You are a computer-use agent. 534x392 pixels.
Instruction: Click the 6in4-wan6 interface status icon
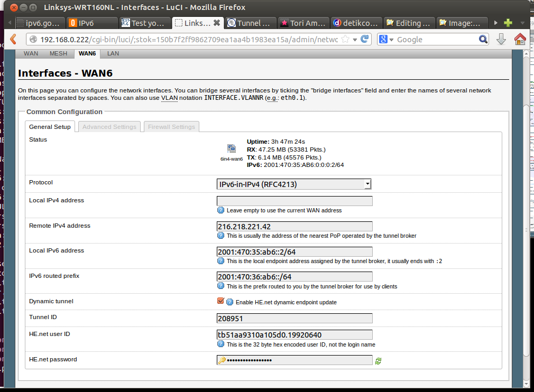coord(232,148)
